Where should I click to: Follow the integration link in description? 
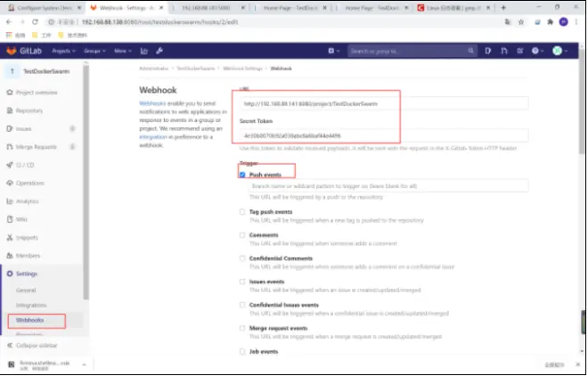[x=153, y=137]
